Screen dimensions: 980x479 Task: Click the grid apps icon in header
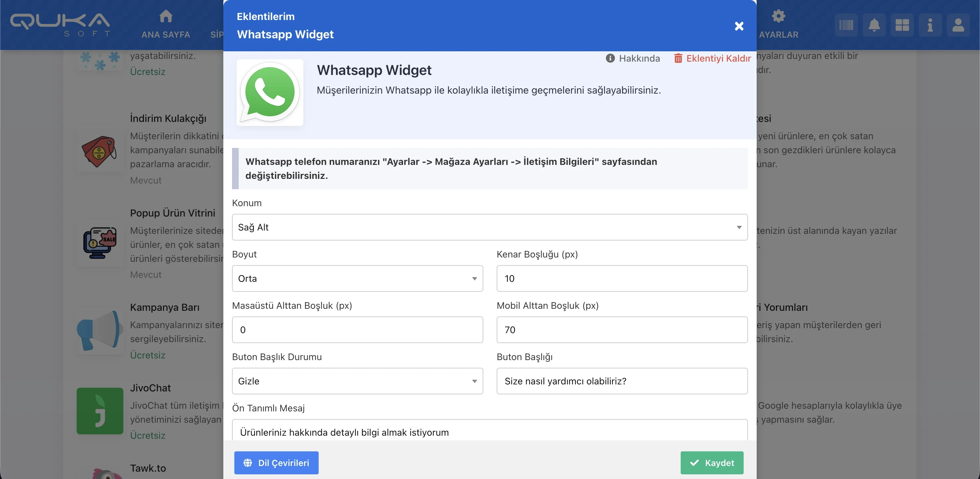point(902,25)
